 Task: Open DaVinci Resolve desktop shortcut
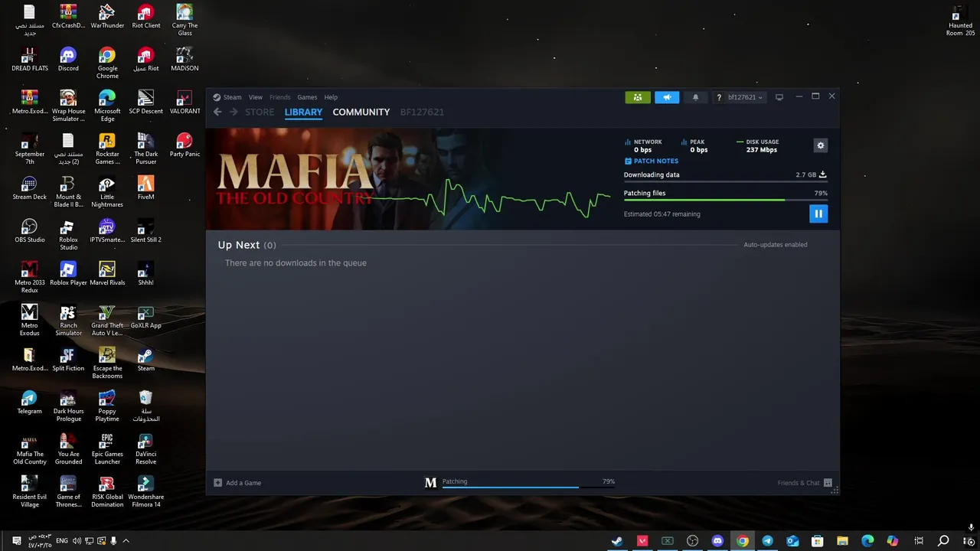click(x=145, y=448)
